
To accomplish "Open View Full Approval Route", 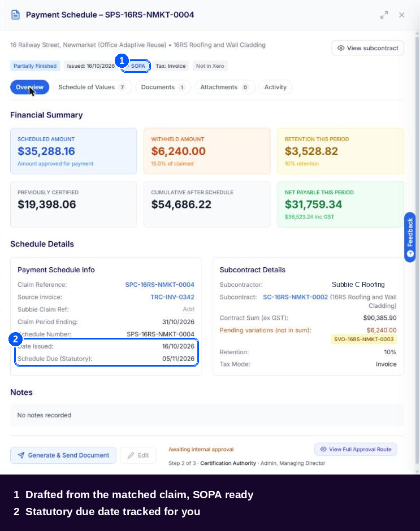I will pos(356,450).
